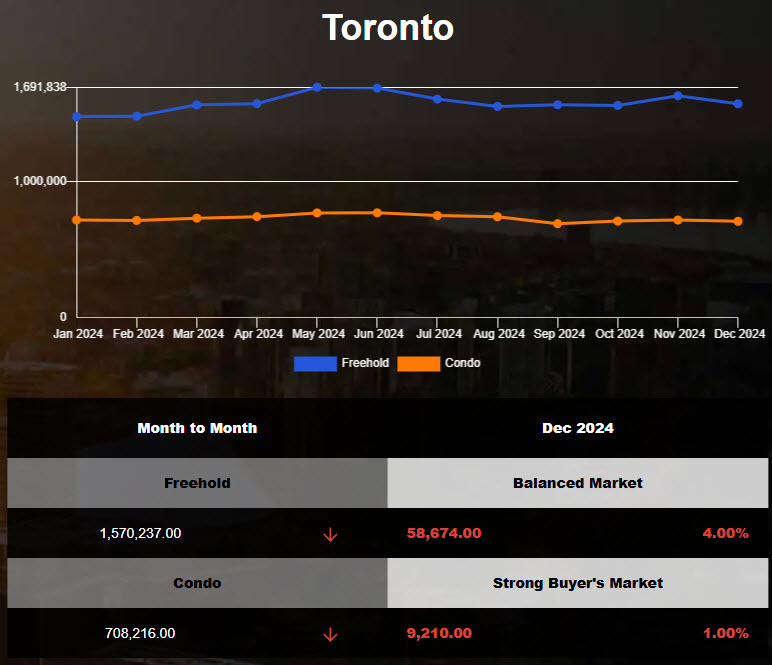Click the blue Freehold legend swatch
The image size is (772, 665).
coord(315,364)
